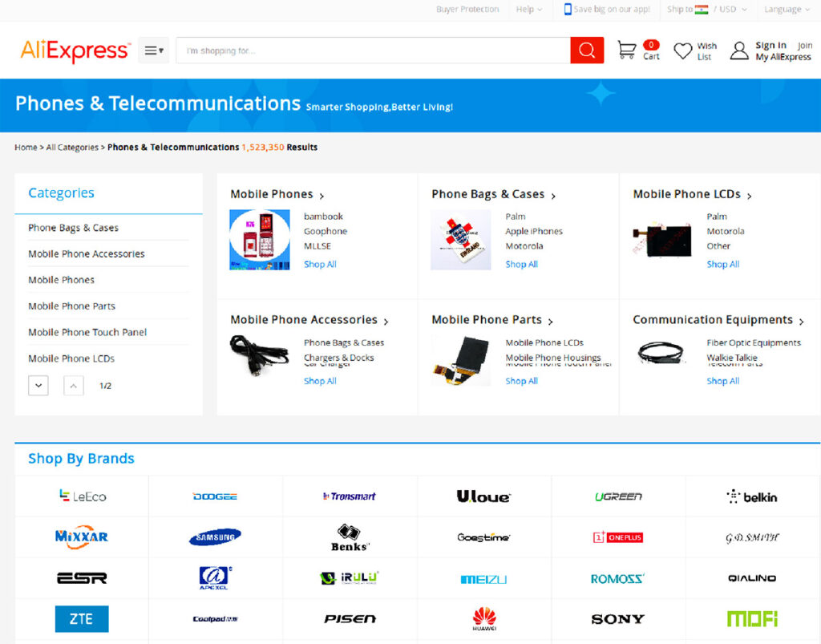821x644 pixels.
Task: Open the all-categories hamburger menu dropdown
Action: (x=153, y=51)
